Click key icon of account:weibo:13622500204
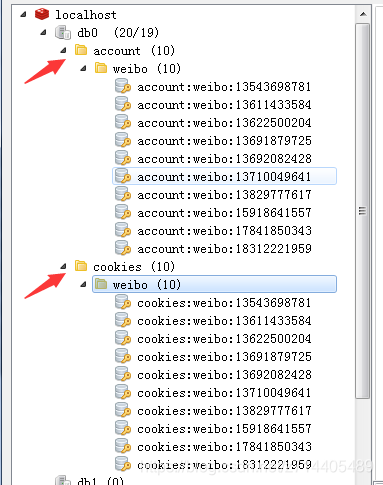Image resolution: width=383 pixels, height=485 pixels. pos(123,122)
